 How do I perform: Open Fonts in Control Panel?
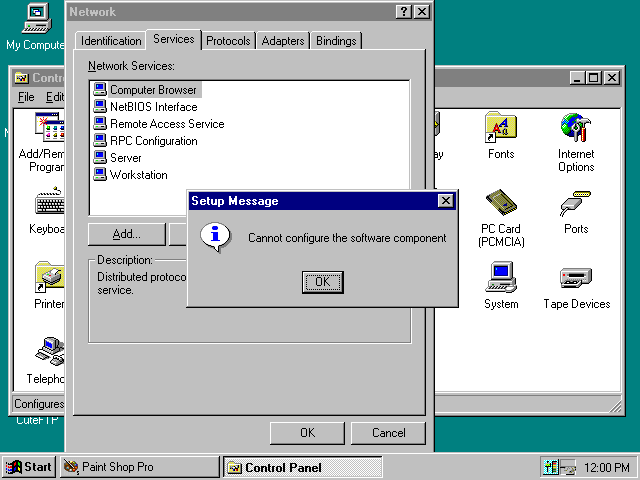click(x=501, y=136)
